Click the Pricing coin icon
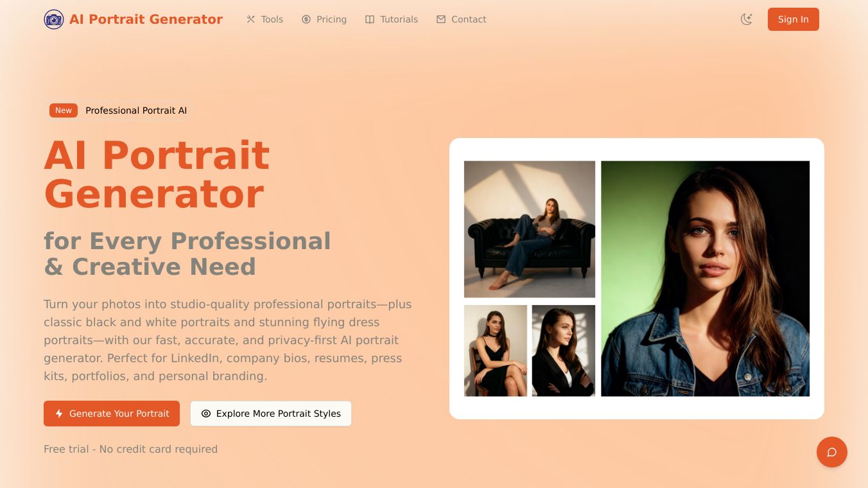 [x=306, y=19]
